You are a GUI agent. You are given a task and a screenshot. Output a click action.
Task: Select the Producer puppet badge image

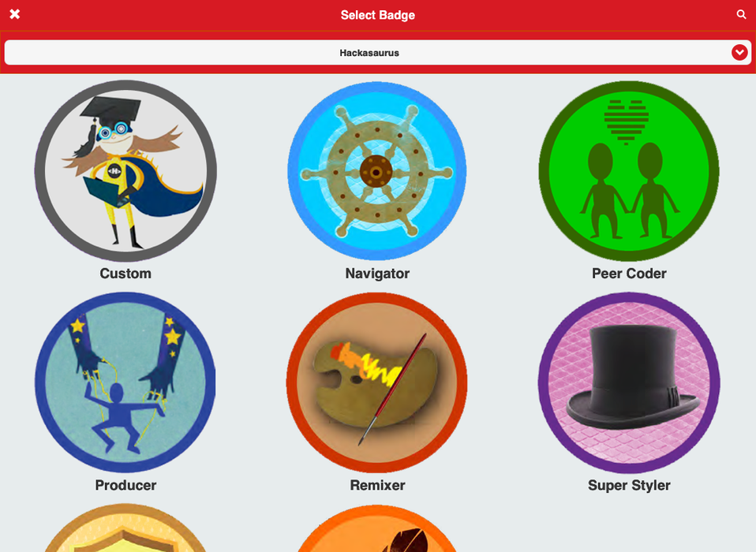point(125,382)
